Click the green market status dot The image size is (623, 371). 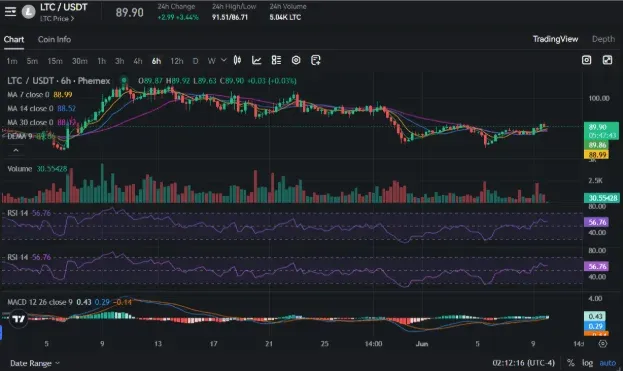tap(124, 80)
